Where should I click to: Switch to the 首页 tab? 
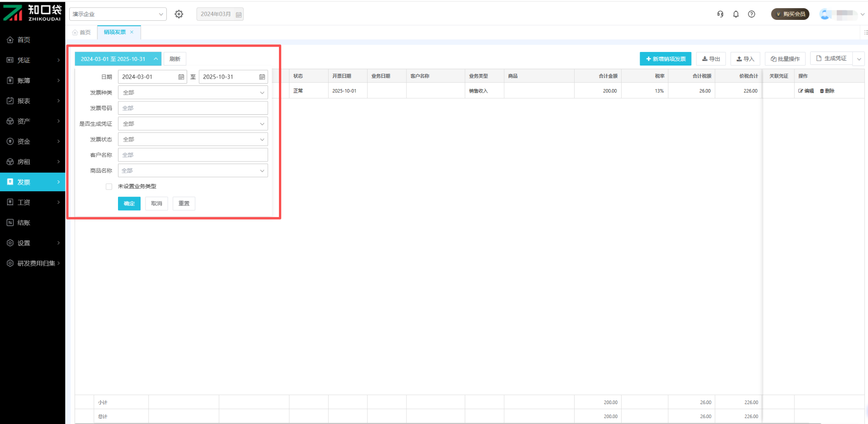(x=82, y=33)
